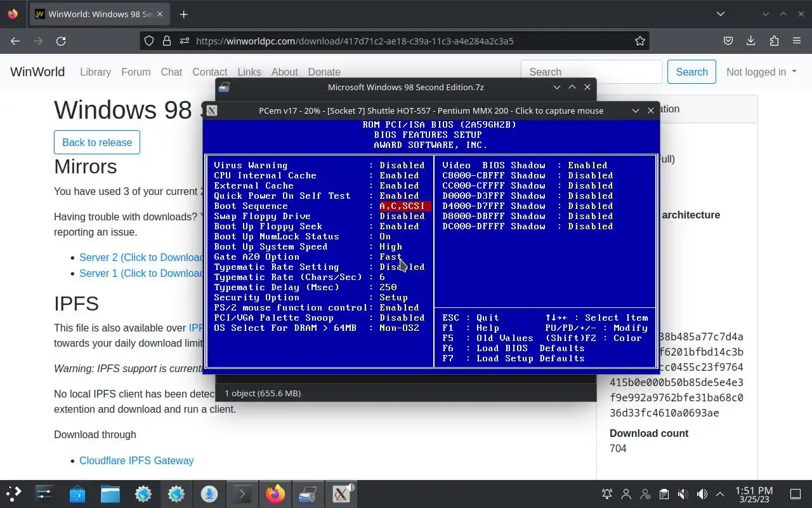Switch to Ark archive taskbar entry
This screenshot has height=508, width=812.
click(x=308, y=493)
